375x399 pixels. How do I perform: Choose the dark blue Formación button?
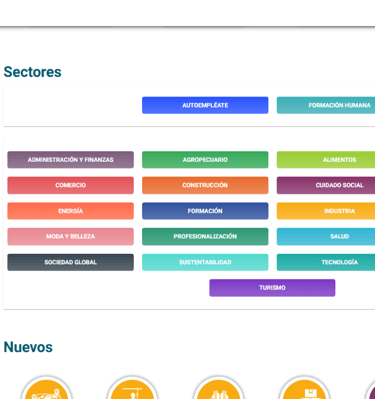[x=205, y=211]
